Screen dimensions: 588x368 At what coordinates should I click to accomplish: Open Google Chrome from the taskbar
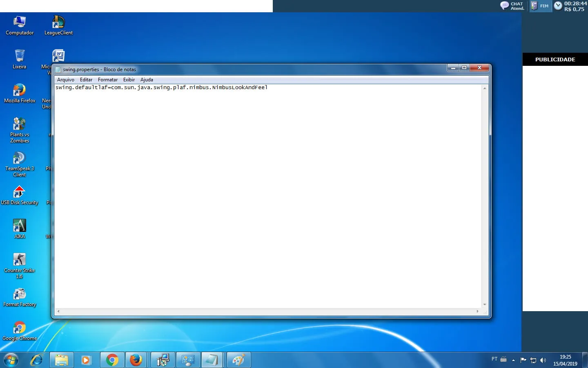click(112, 360)
